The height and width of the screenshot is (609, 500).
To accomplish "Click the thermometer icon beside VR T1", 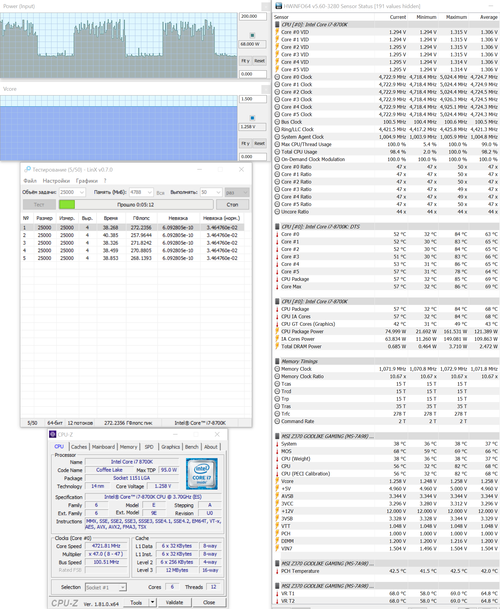I will 277,593.
